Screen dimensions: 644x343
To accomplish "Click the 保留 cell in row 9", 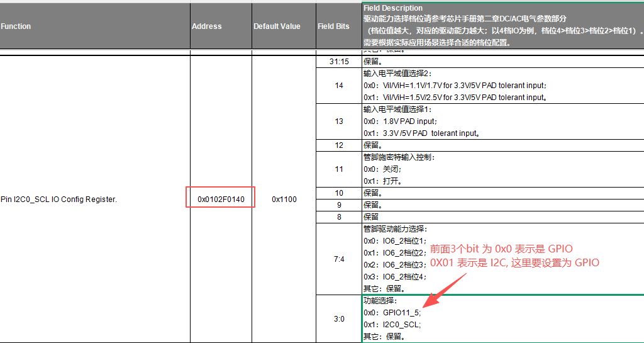I will tap(503, 205).
